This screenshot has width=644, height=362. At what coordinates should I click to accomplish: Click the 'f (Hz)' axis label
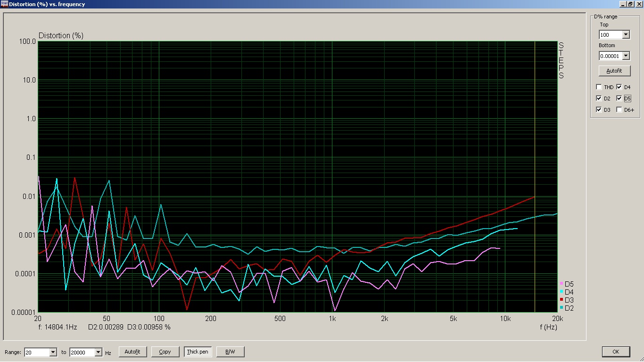coord(548,327)
